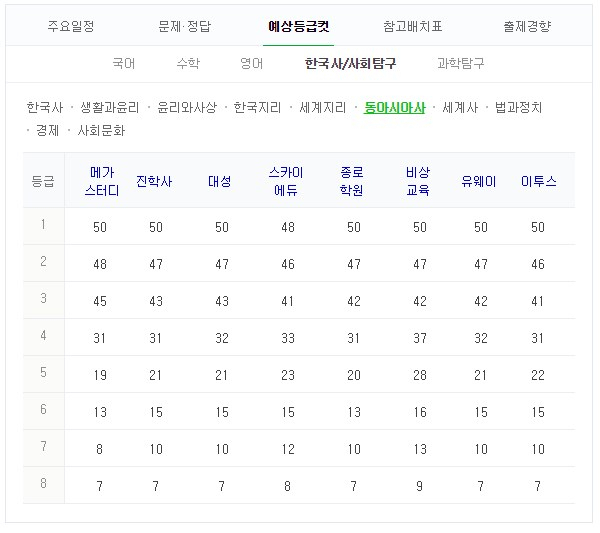Open the 주요일정 tab
600x533 pixels.
(x=71, y=26)
